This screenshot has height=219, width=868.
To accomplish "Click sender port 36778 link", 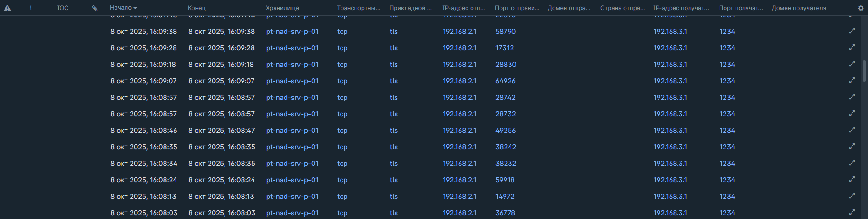I will pyautogui.click(x=505, y=213).
